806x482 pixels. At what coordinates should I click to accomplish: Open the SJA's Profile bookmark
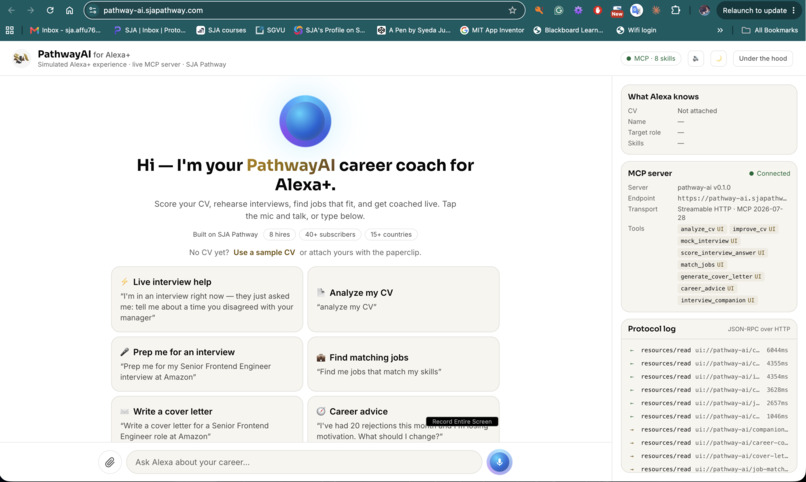329,30
